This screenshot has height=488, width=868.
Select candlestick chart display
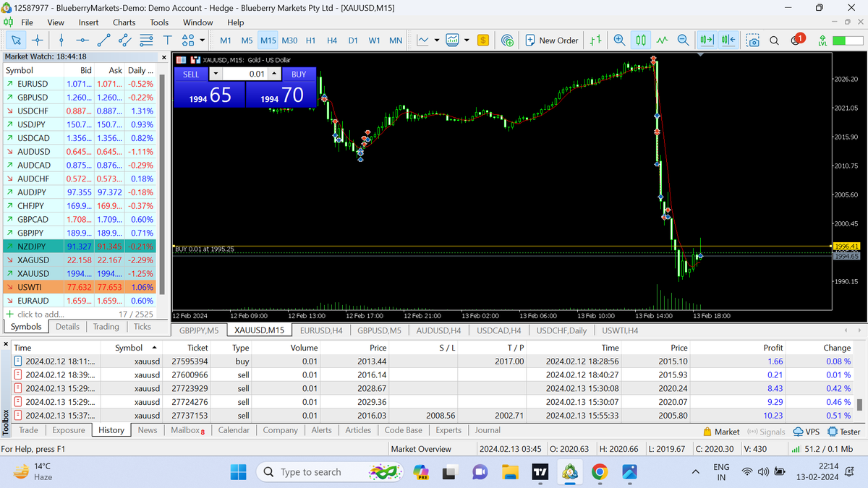pos(641,40)
